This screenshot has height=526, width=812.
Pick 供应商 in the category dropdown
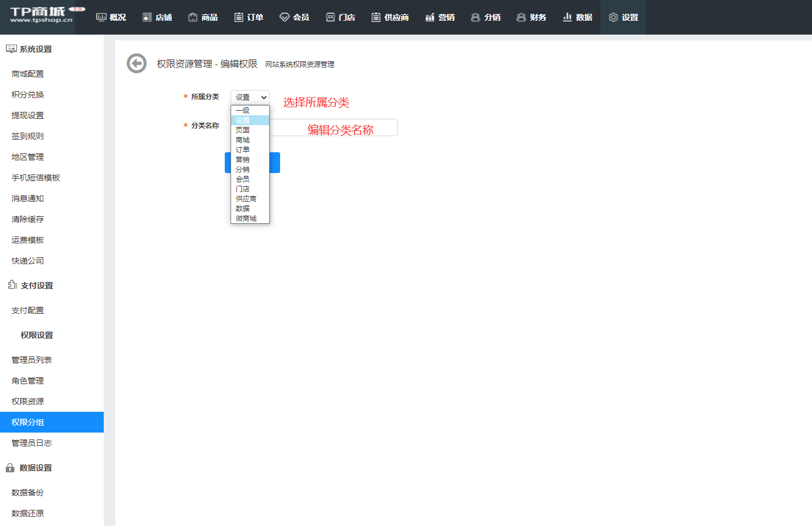pyautogui.click(x=246, y=199)
